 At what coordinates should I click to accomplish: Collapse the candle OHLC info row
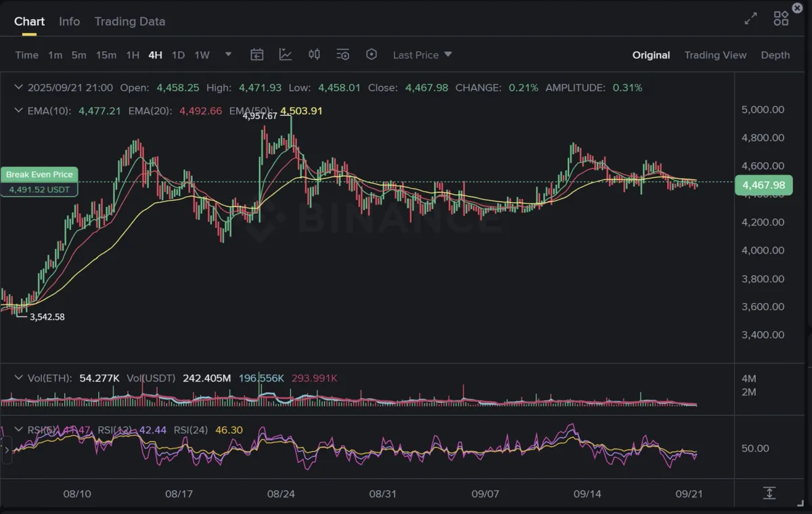19,87
